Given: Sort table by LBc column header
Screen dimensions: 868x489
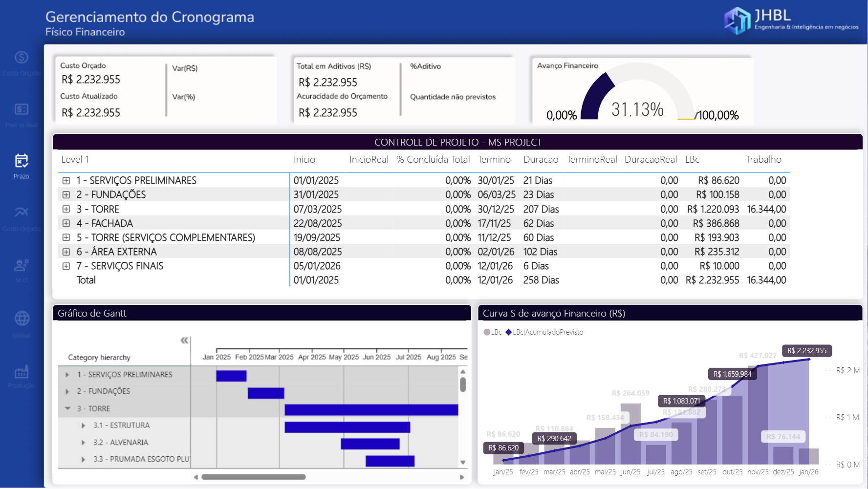Looking at the screenshot, I should pyautogui.click(x=692, y=159).
